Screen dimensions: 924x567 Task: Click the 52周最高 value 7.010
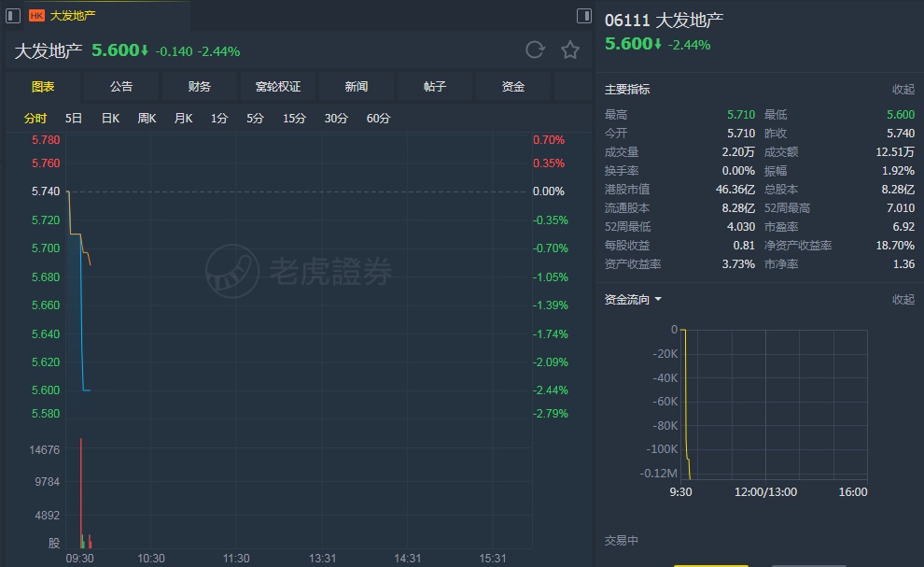click(x=901, y=208)
